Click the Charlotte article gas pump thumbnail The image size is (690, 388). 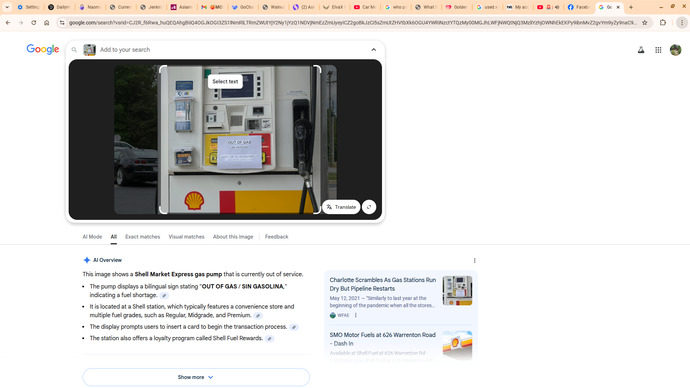coord(457,291)
